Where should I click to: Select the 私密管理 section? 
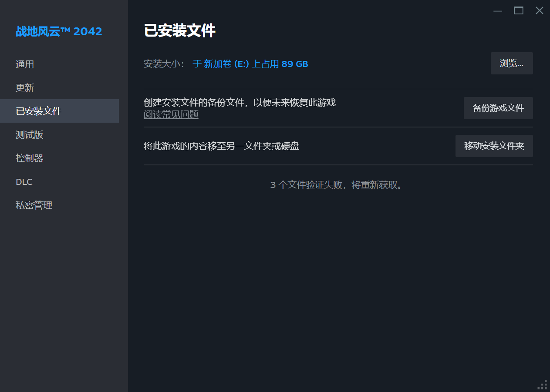34,205
